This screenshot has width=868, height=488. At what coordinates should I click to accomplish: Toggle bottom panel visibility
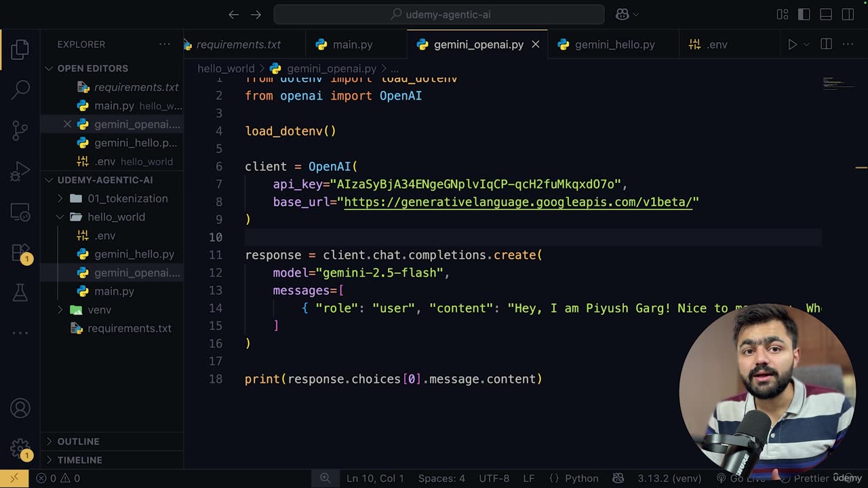point(826,14)
